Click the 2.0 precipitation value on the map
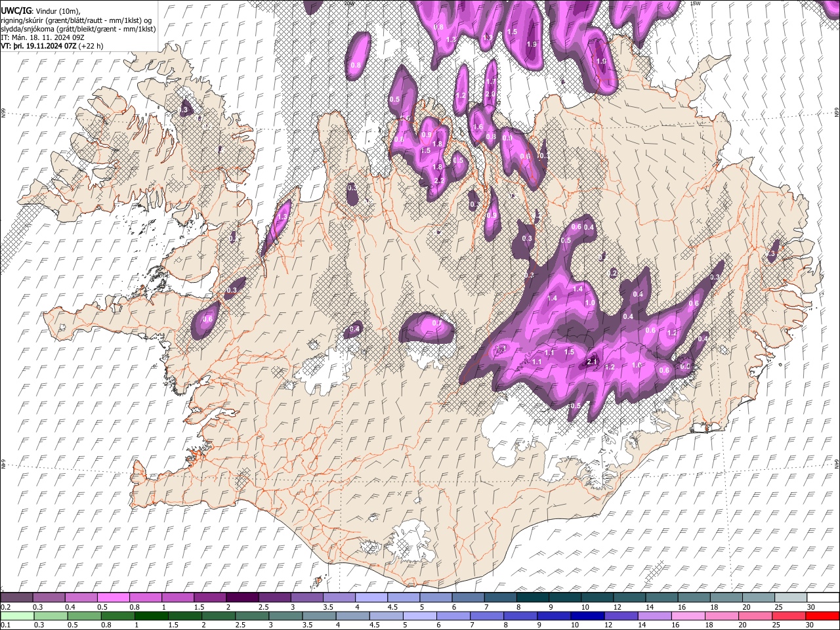Image resolution: width=840 pixels, height=630 pixels. 490,94
